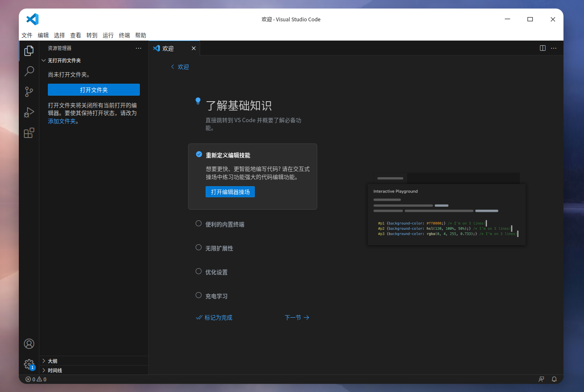Select the 便利的内置终端 step radio

[199, 224]
